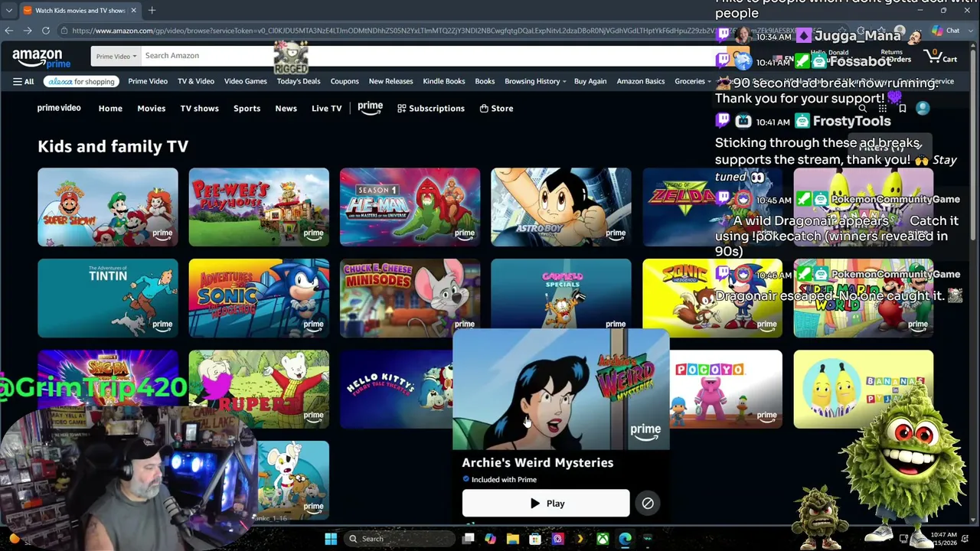Viewport: 980px width, 551px height.
Task: Open the Super Mario Bros Super Show thumbnail
Action: (108, 207)
